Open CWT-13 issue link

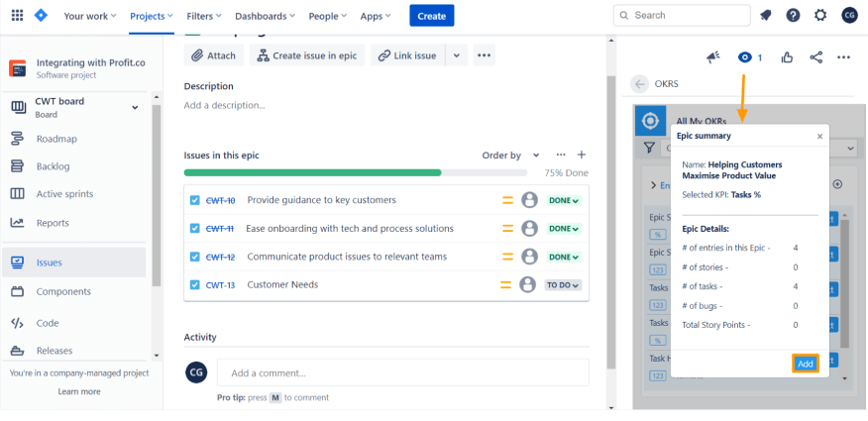[220, 285]
